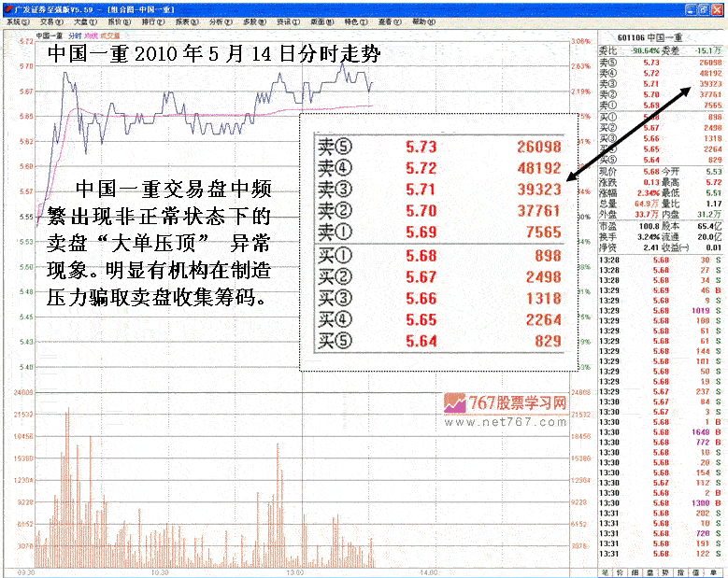The width and height of the screenshot is (728, 578).
Task: Select the 买② 5.67 row in quote panel
Action: click(661, 128)
